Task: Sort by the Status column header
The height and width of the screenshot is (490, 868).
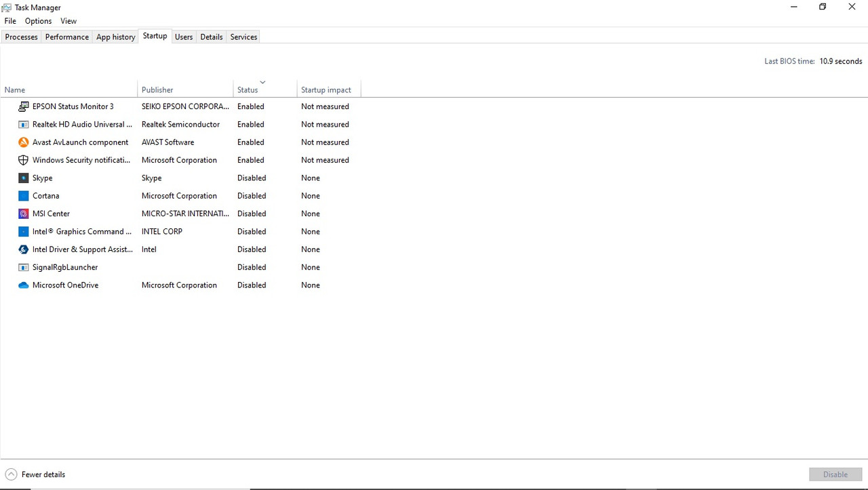Action: 265,89
